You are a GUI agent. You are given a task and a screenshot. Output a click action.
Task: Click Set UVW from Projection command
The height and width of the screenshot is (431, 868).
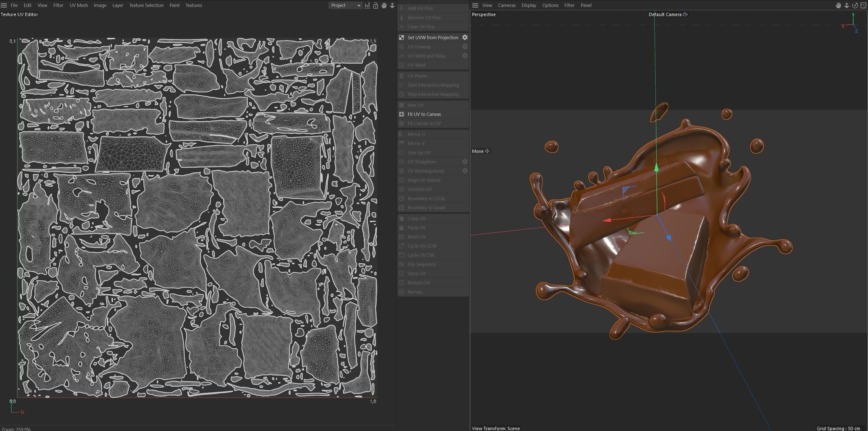[x=433, y=38]
